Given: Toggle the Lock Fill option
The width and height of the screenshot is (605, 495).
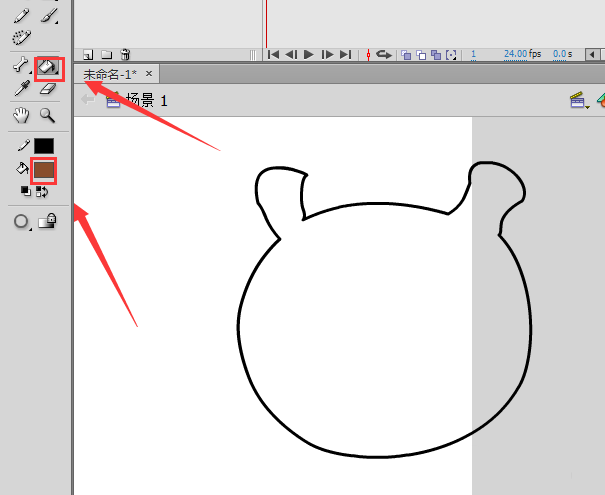Looking at the screenshot, I should 47,221.
